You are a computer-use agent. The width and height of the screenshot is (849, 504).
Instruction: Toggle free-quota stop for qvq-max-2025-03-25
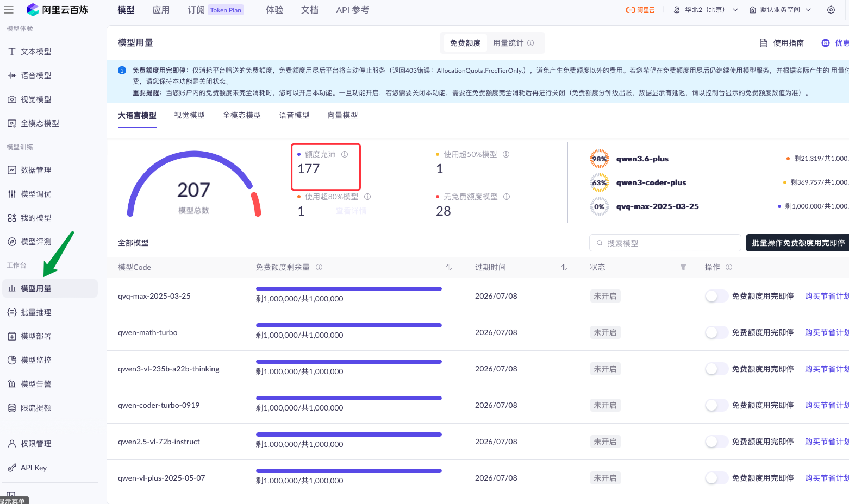(x=716, y=296)
